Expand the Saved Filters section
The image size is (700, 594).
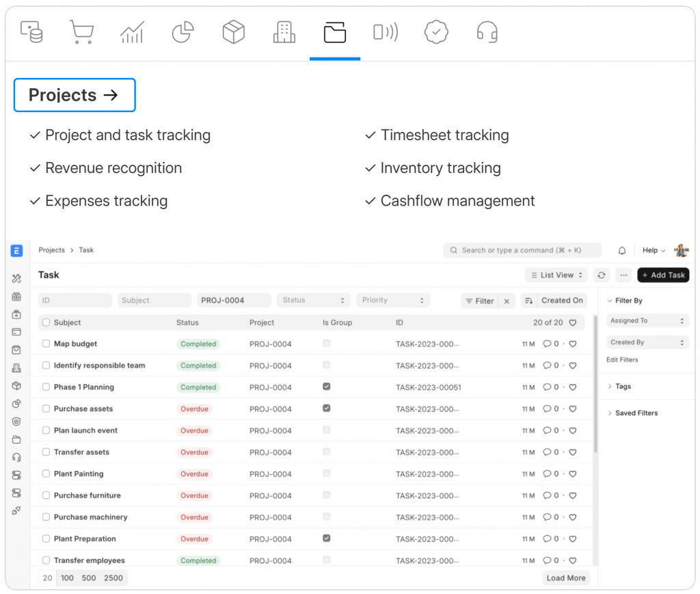click(636, 413)
